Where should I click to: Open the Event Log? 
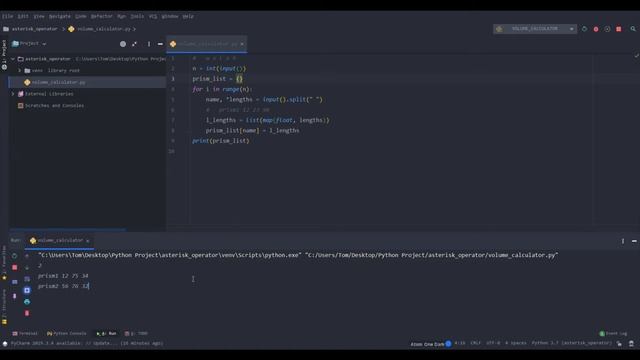[613, 333]
